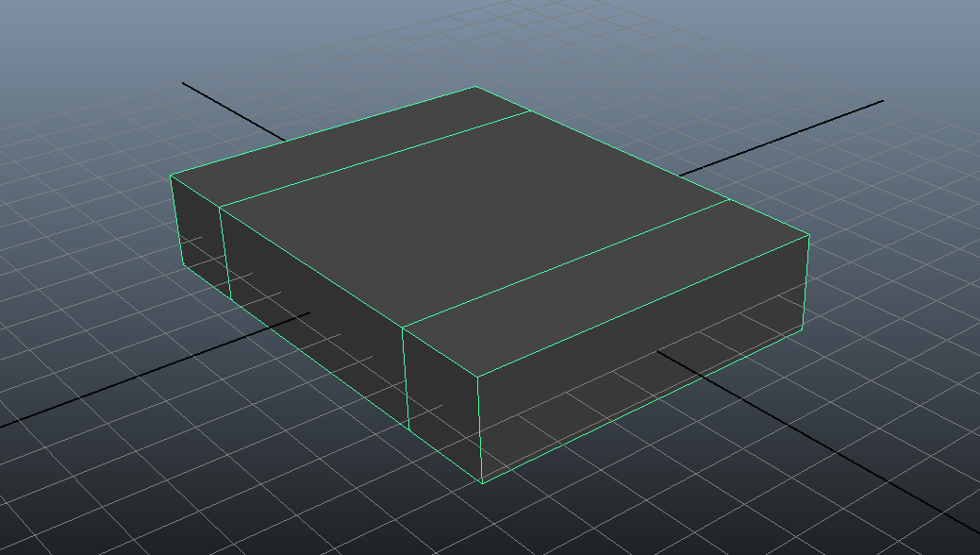Select the small far-left side face of box
This screenshot has width=980, height=555.
point(200,236)
